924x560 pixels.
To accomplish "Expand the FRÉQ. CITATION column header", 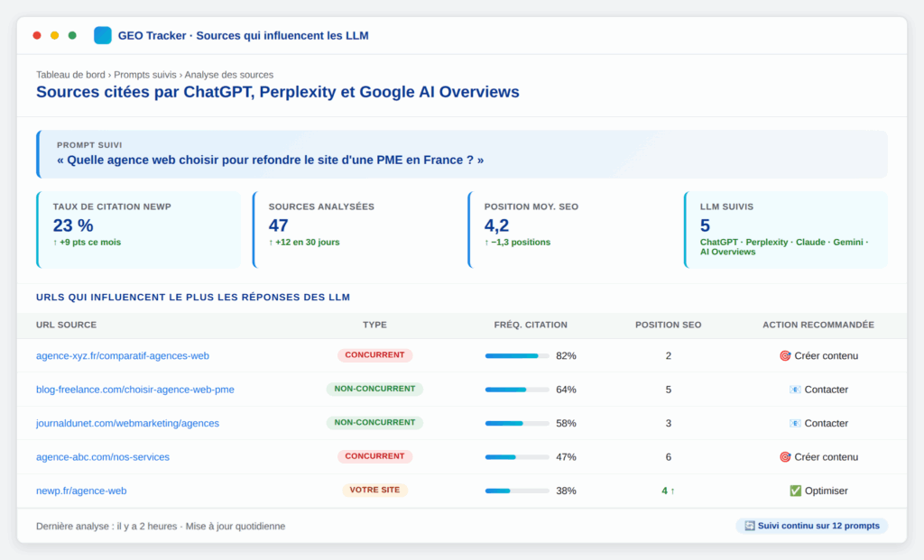I will 531,325.
